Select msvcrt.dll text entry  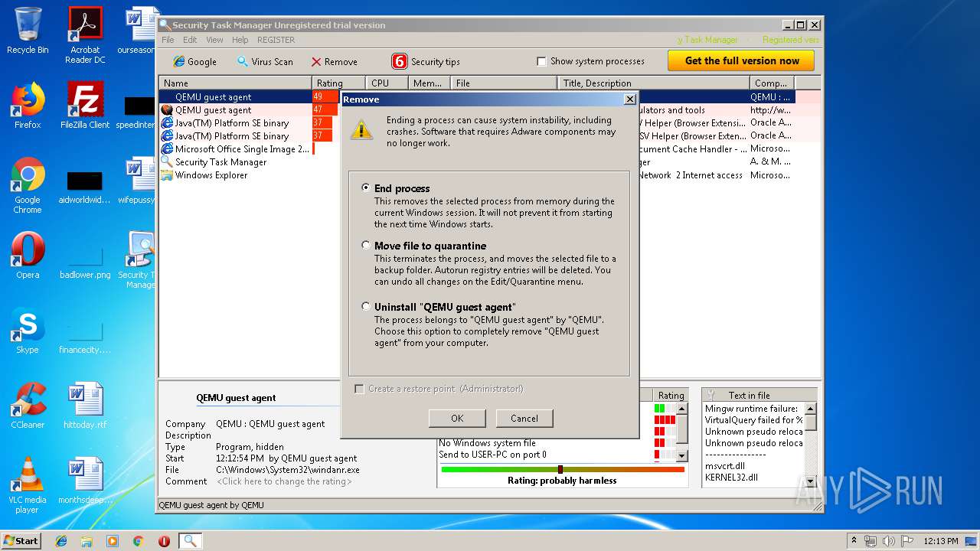pyautogui.click(x=724, y=465)
